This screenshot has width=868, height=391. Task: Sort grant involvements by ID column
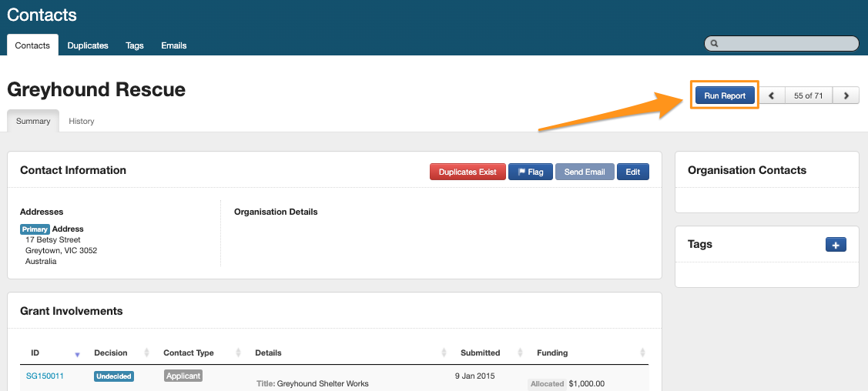(x=77, y=353)
